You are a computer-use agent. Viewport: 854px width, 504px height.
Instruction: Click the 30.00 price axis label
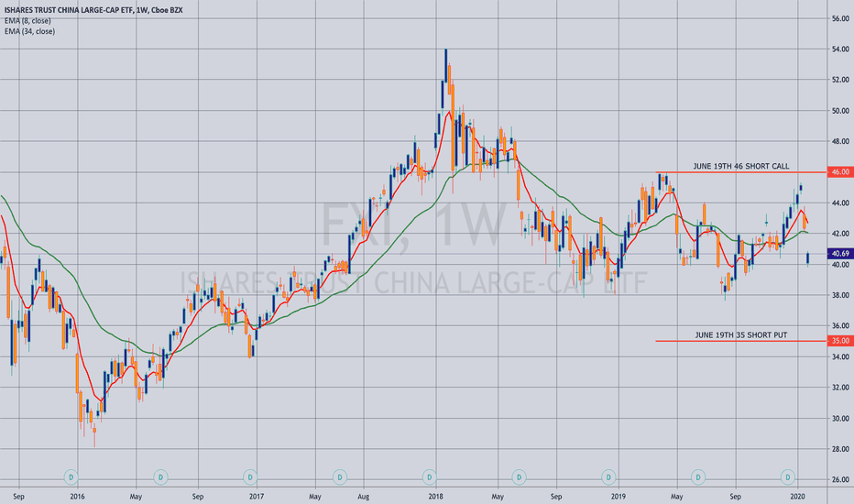click(840, 419)
